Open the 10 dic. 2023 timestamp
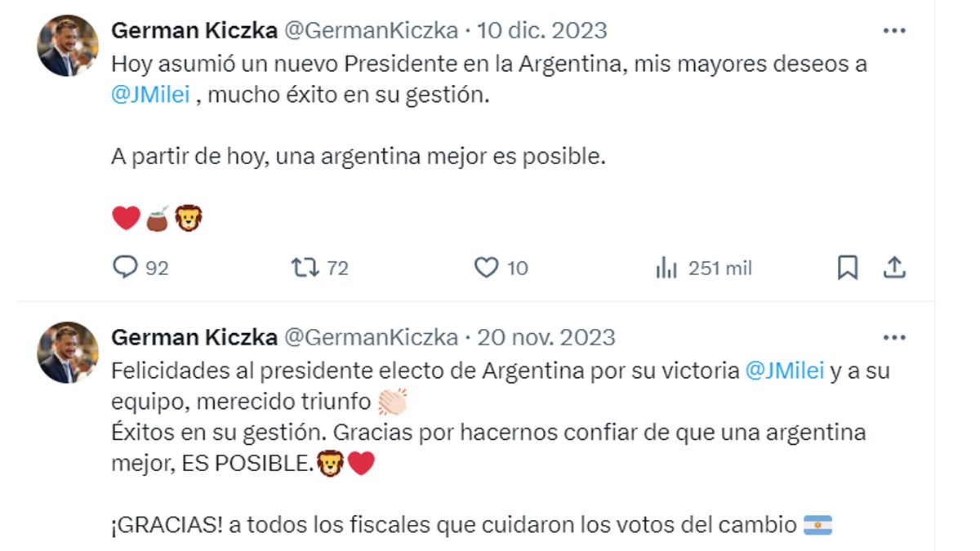This screenshot has width=980, height=551. coord(542,31)
